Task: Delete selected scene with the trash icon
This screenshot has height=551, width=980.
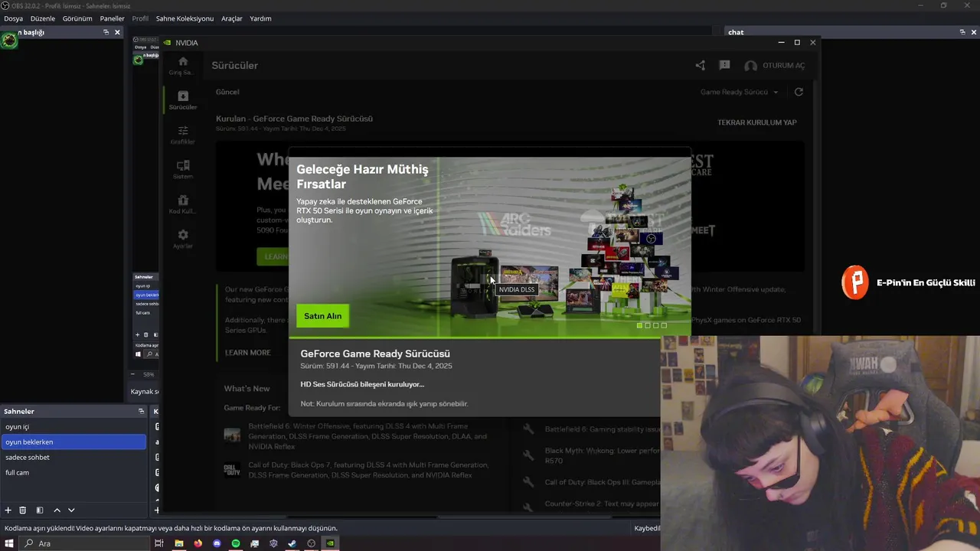Action: 23,510
